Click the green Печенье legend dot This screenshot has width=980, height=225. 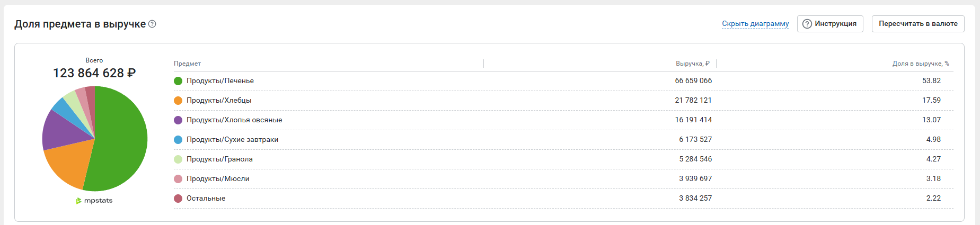tap(178, 81)
